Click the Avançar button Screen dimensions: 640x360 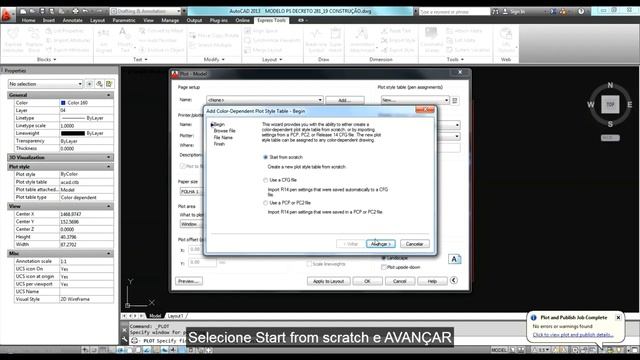click(380, 244)
